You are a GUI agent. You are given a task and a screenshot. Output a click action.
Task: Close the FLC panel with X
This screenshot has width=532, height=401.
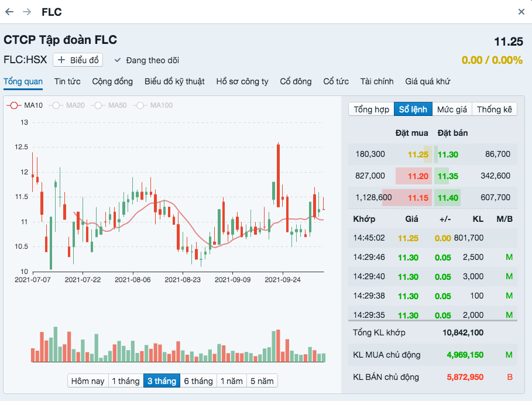[x=521, y=12]
